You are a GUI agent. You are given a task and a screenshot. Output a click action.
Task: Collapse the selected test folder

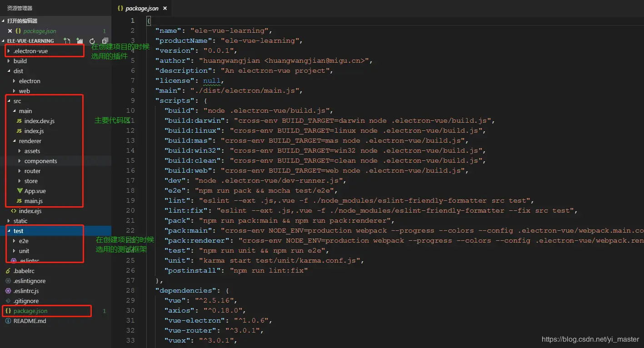coord(9,231)
